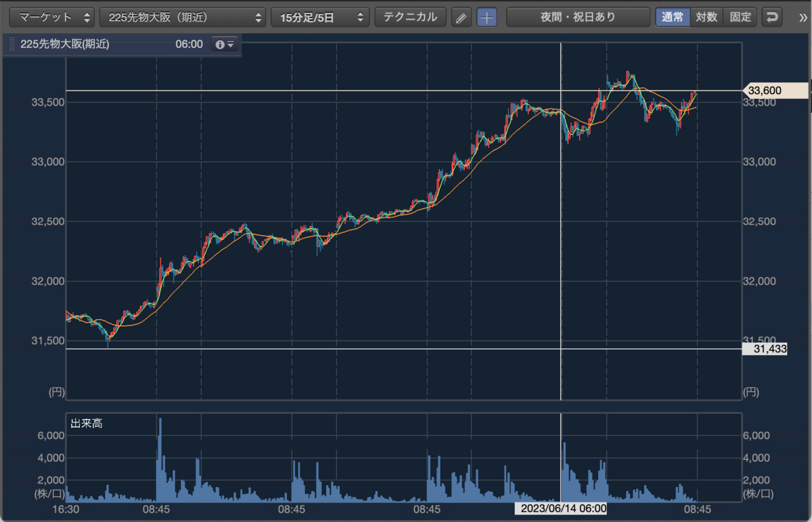Select the 固定 fixed scale mode
812x522 pixels.
click(x=740, y=17)
